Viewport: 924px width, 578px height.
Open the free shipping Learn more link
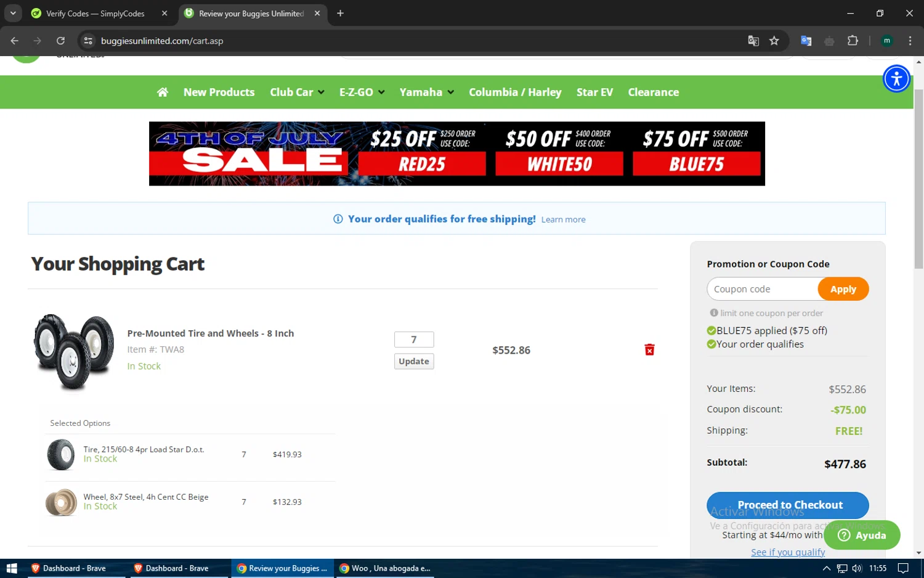click(x=563, y=219)
